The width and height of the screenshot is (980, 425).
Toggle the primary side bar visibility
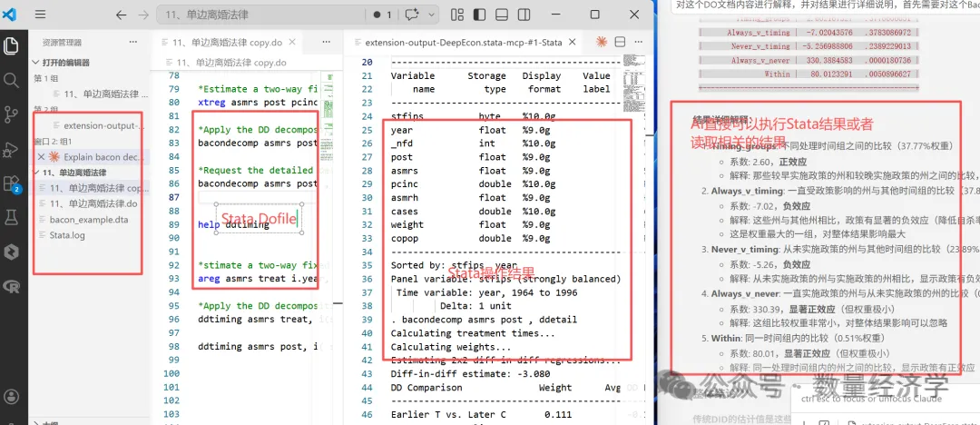pyautogui.click(x=479, y=15)
